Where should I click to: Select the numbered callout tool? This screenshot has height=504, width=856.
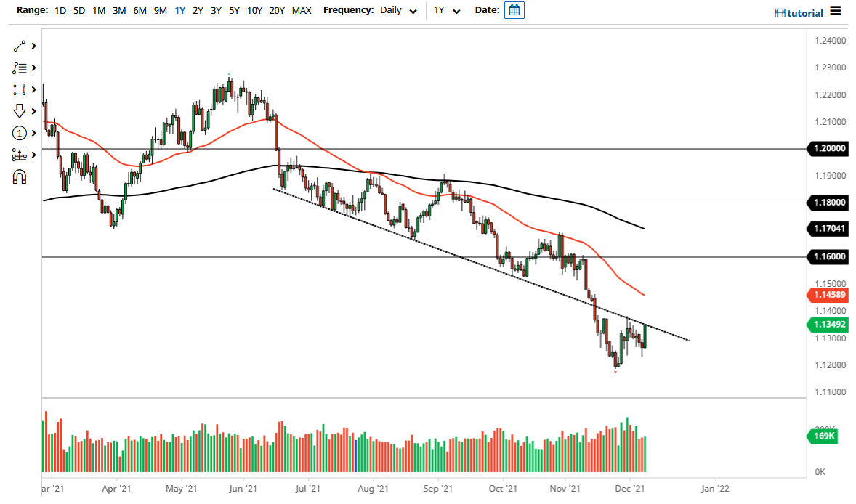(x=20, y=133)
